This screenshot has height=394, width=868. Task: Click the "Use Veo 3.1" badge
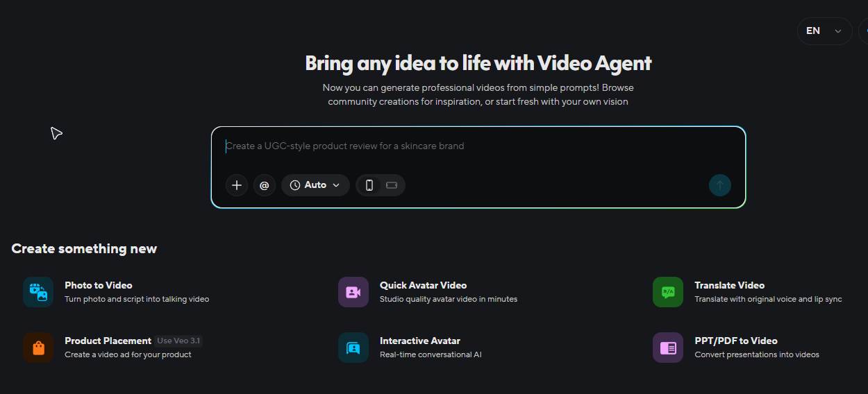coord(179,341)
